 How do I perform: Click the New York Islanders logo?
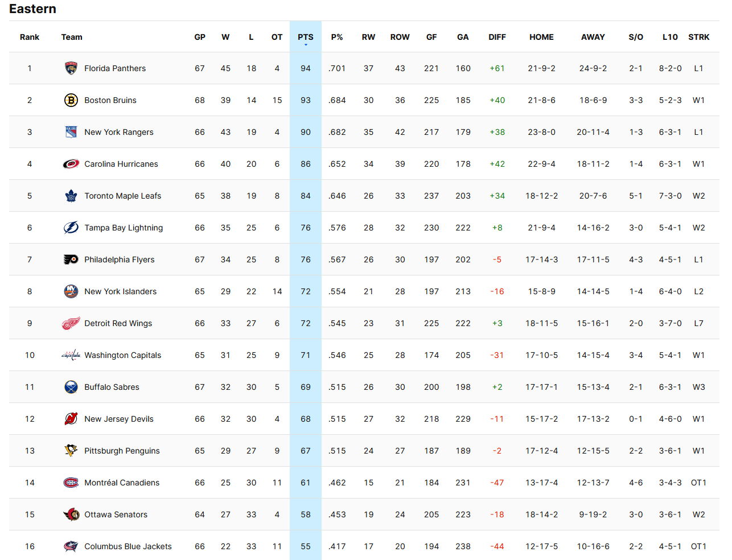[71, 291]
